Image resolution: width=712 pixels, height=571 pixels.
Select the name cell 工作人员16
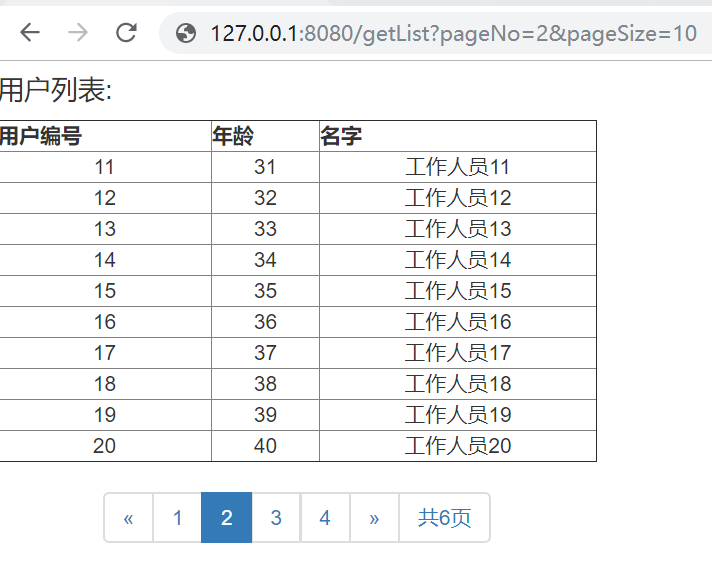point(458,322)
